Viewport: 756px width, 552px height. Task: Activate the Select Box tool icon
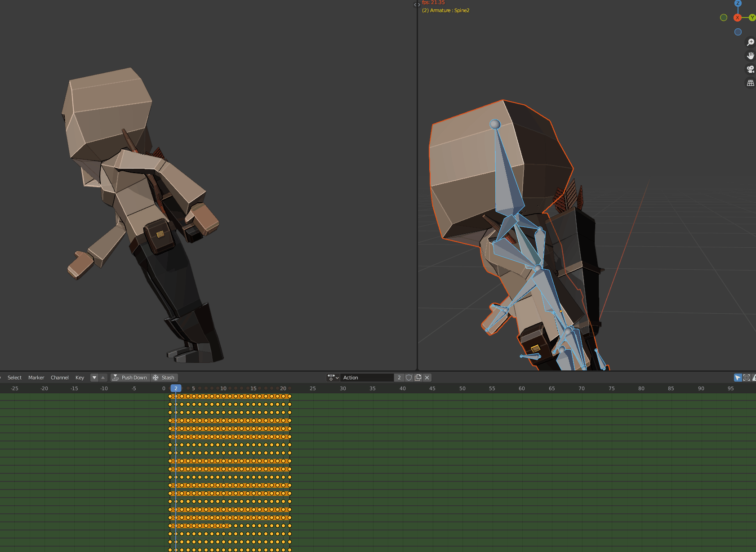pyautogui.click(x=747, y=378)
